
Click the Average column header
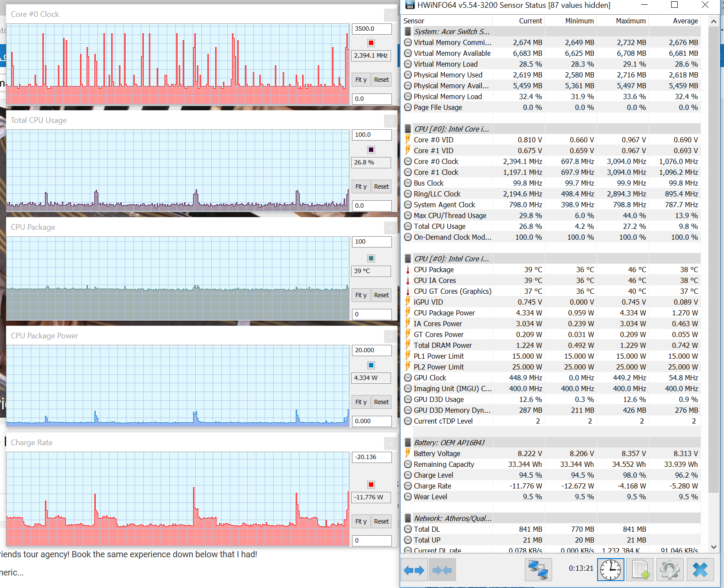pos(675,21)
